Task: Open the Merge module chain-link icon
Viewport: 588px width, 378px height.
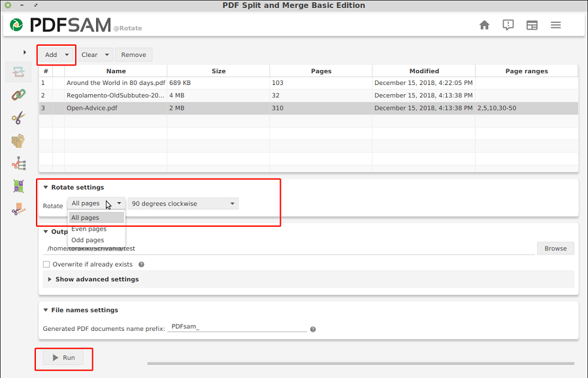Action: [18, 95]
